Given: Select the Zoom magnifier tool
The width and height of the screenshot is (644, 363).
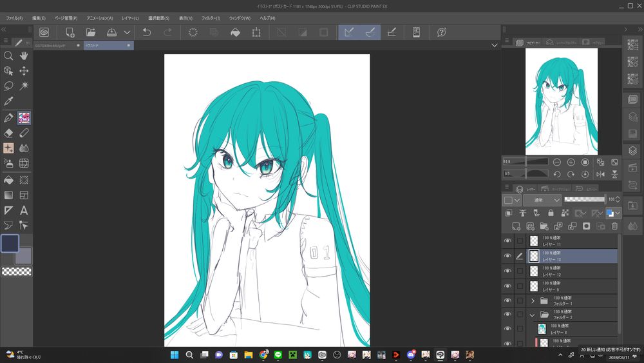Looking at the screenshot, I should (8, 56).
